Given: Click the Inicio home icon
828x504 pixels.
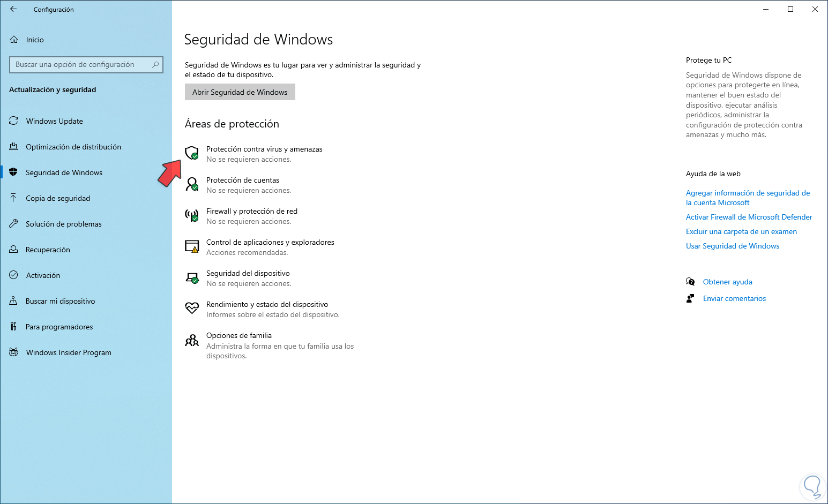Looking at the screenshot, I should pos(14,40).
